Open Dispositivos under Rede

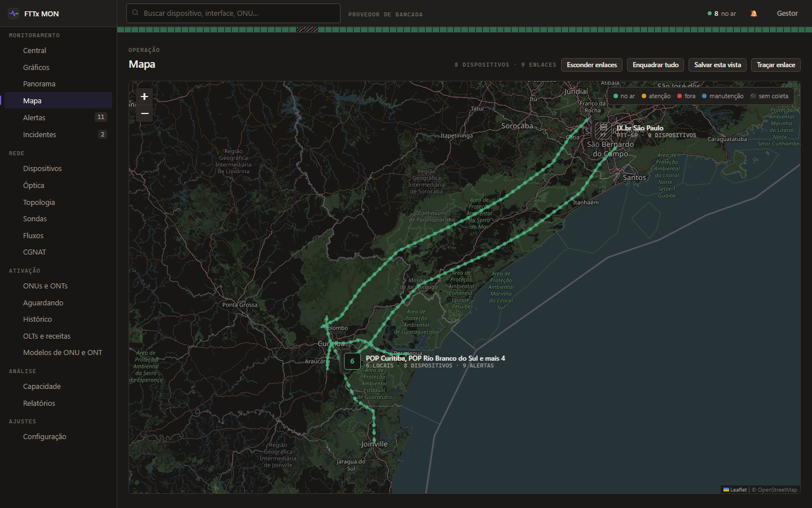(x=58, y=168)
